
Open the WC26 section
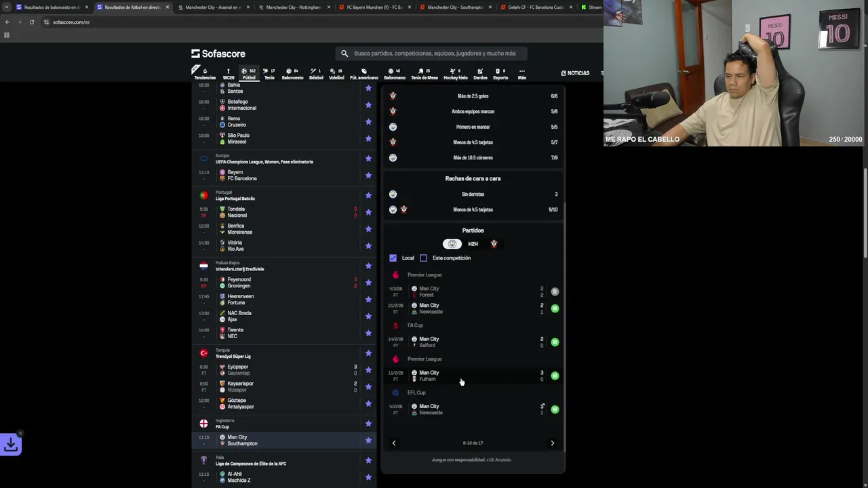coord(229,73)
